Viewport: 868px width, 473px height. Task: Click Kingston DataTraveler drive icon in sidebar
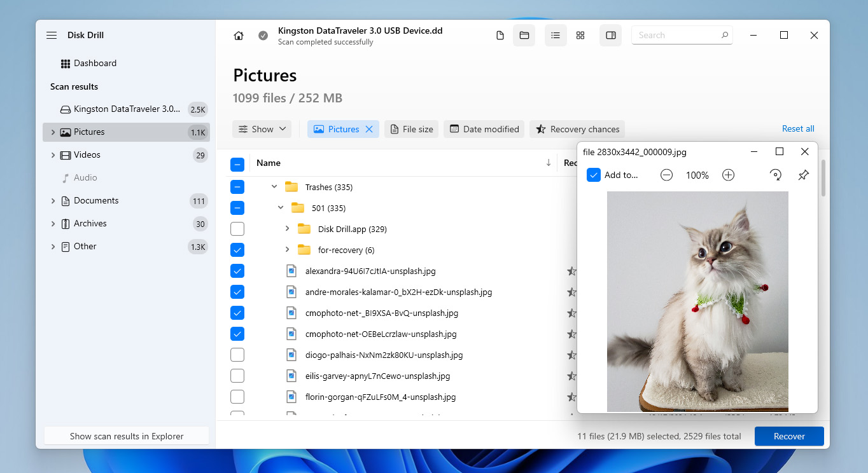click(66, 109)
